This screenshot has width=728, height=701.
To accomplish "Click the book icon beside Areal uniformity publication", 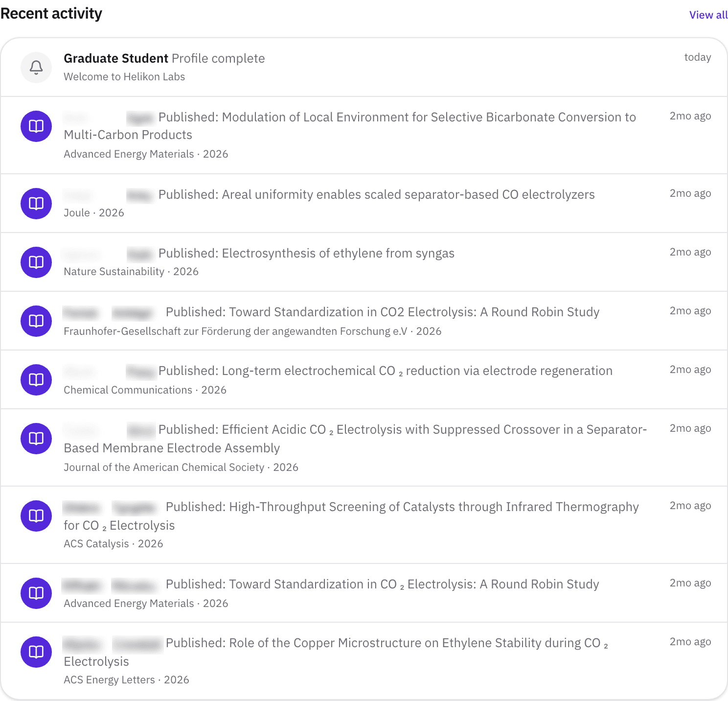I will point(36,204).
